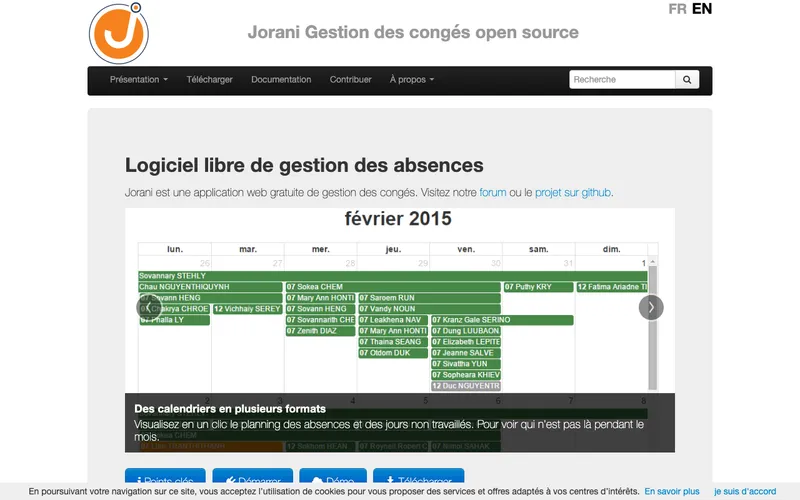Open the projet sur github link
Viewport: 800px width, 500px height.
(x=573, y=192)
